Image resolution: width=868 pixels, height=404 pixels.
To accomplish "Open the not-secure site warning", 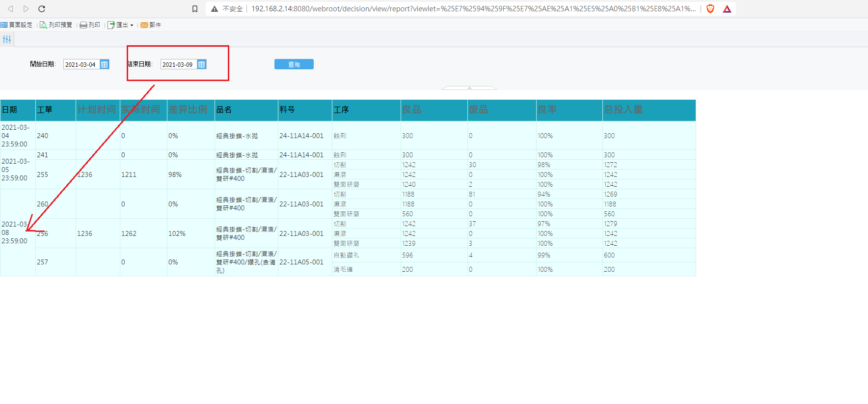I will tap(227, 9).
